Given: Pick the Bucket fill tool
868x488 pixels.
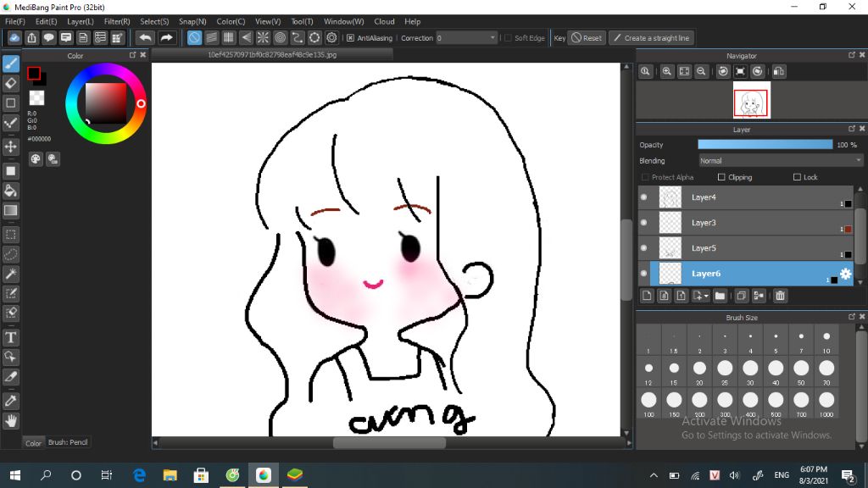Looking at the screenshot, I should (x=10, y=191).
